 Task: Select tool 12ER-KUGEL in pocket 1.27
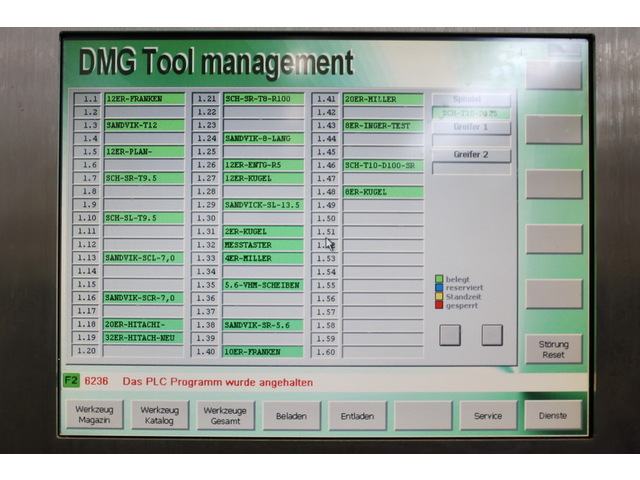pyautogui.click(x=264, y=178)
